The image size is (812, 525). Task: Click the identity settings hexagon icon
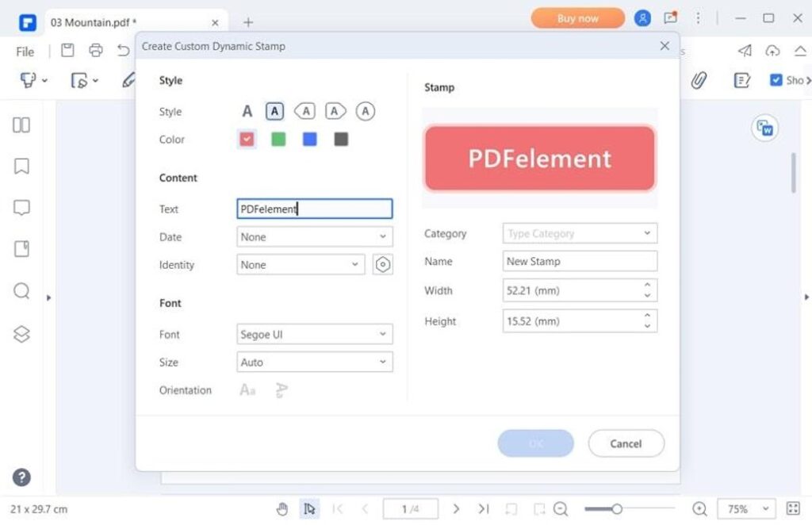(383, 265)
